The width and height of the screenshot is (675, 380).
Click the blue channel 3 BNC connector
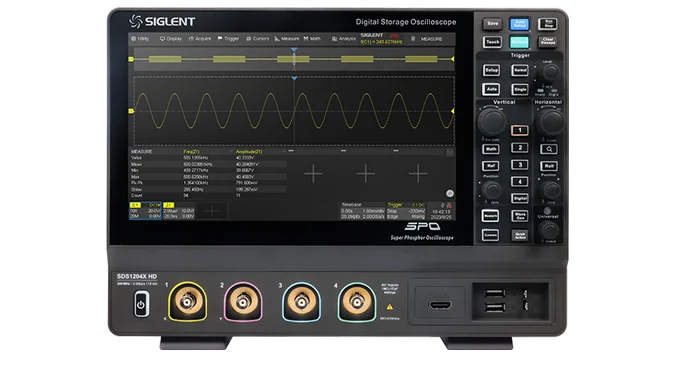tap(301, 302)
